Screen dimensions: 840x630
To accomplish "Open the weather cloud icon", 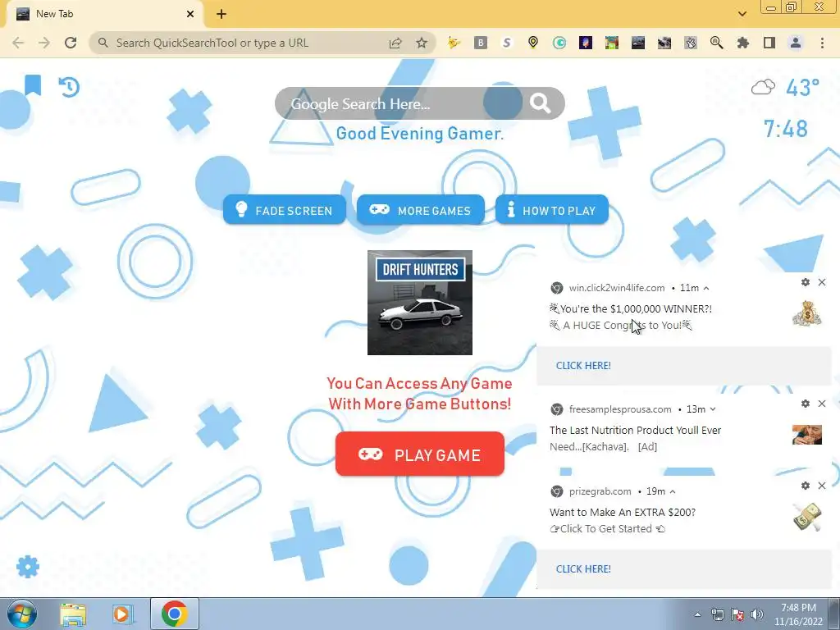I will point(763,87).
